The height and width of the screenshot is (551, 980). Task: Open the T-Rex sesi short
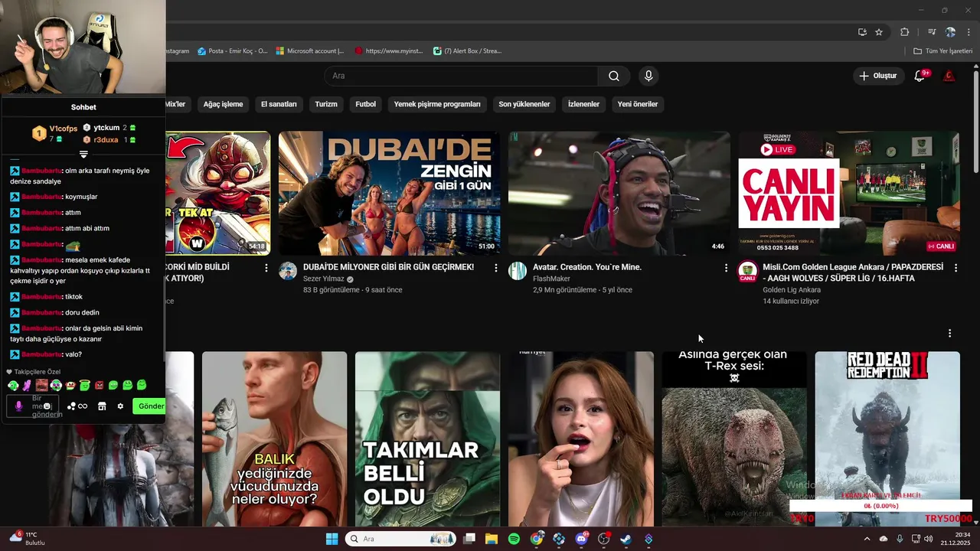(x=734, y=439)
